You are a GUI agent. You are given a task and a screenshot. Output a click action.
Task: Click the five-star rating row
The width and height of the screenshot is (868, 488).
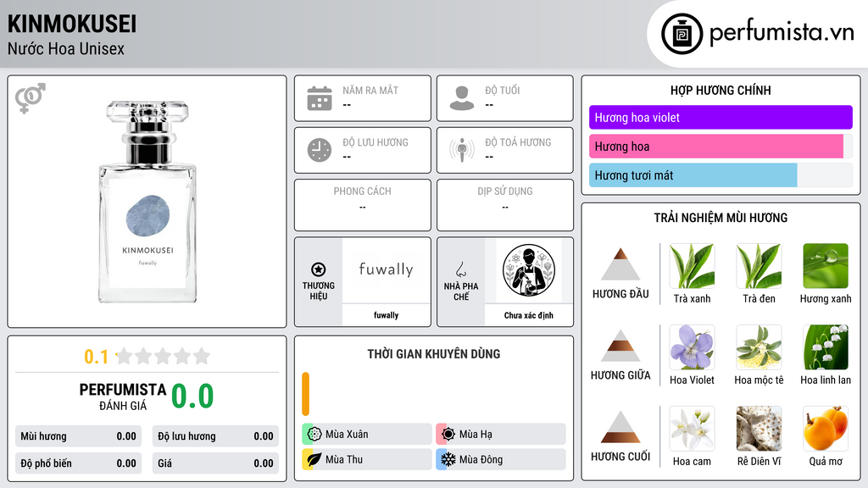click(x=163, y=356)
